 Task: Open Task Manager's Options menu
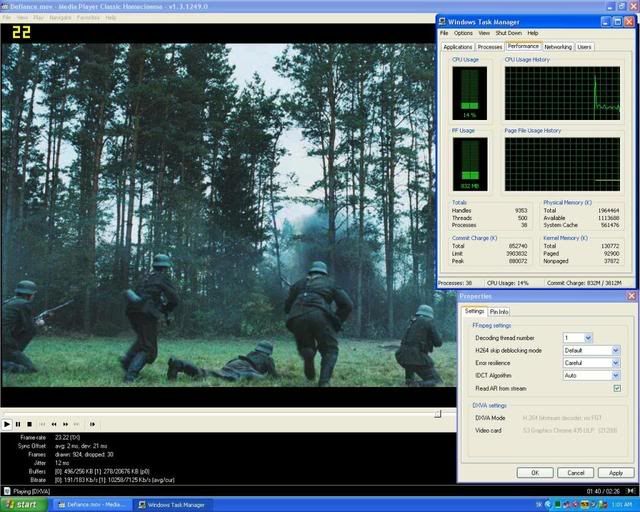coord(463,33)
